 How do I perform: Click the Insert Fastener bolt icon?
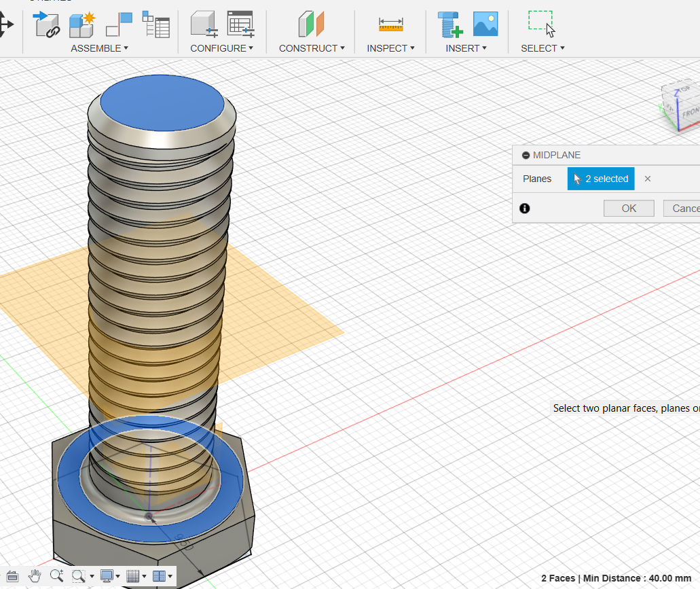[449, 24]
